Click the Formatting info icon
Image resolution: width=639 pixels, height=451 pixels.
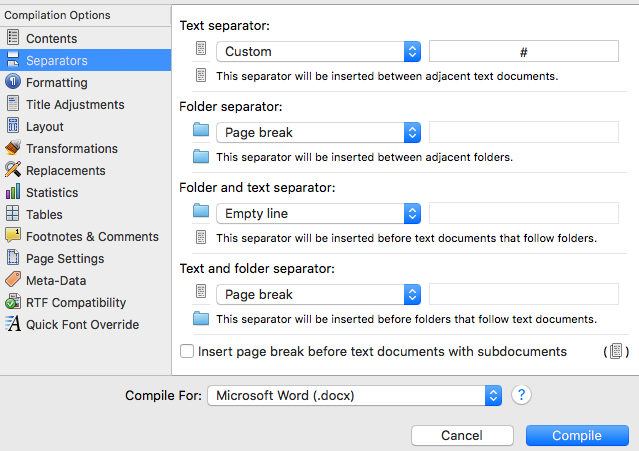coord(13,82)
